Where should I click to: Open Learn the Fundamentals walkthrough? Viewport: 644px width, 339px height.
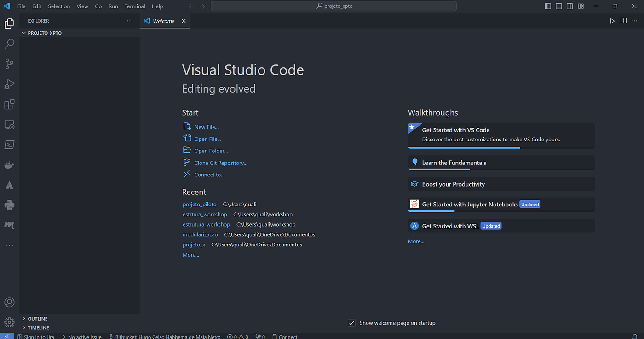point(501,163)
